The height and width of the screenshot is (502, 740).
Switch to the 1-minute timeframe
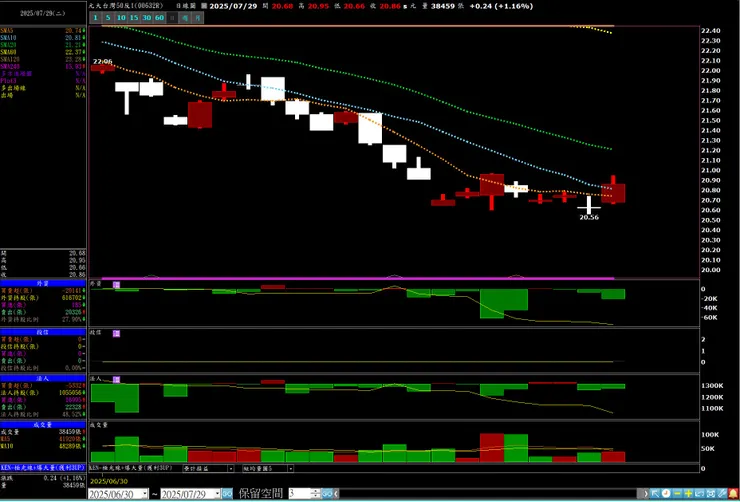(x=95, y=18)
